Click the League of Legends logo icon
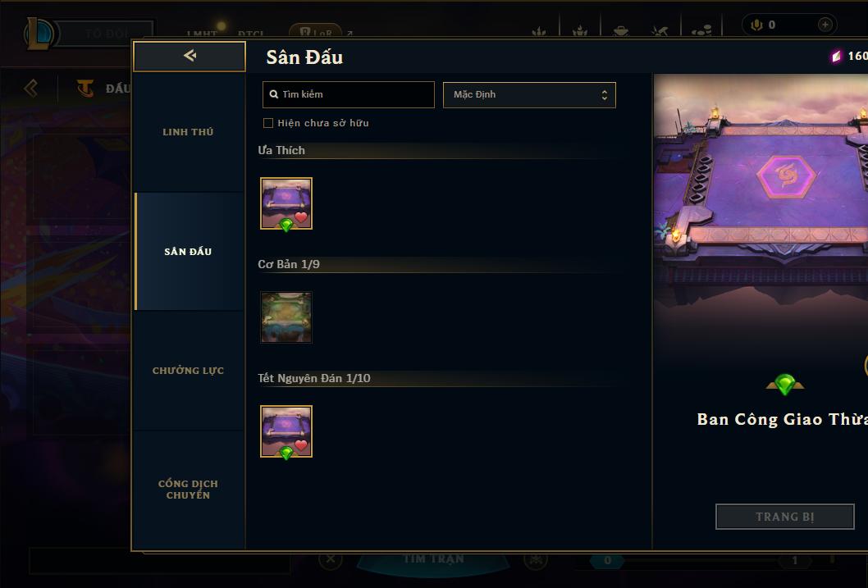This screenshot has height=588, width=868. (x=40, y=33)
